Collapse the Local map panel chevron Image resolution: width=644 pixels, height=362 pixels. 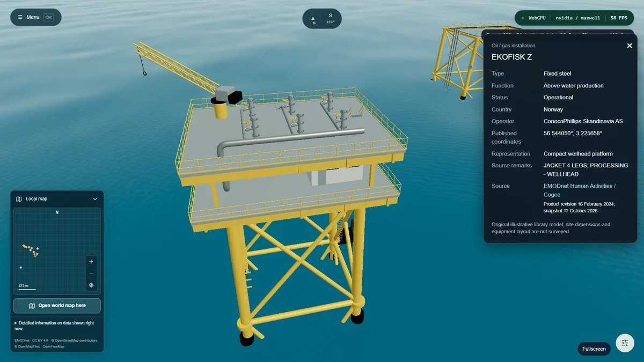tap(95, 199)
